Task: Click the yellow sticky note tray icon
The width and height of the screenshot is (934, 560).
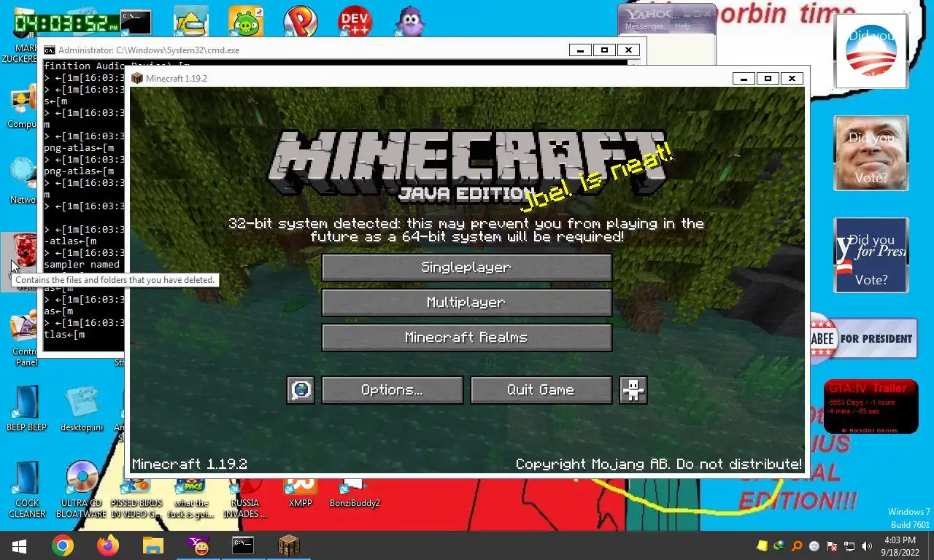Action: click(x=763, y=546)
